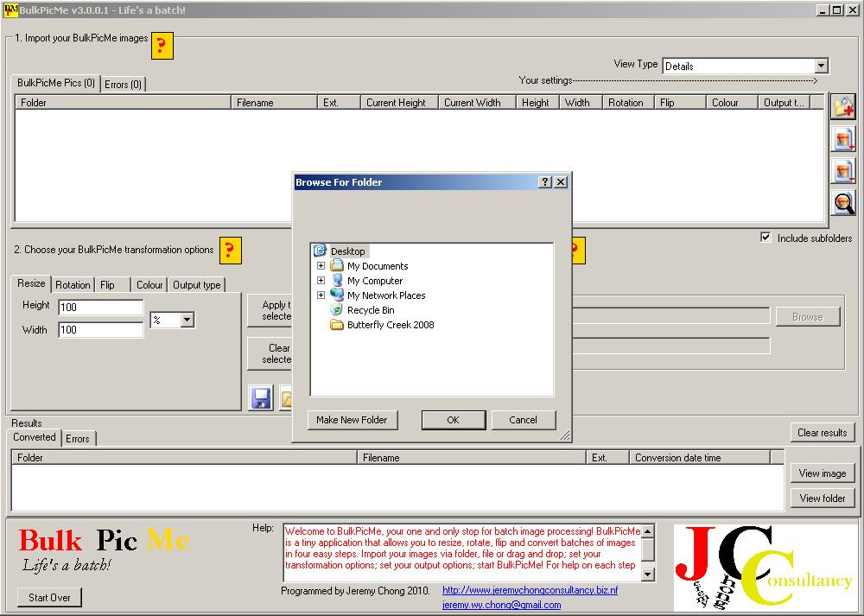
Task: Click Cancel in Browse For Folder dialog
Action: pyautogui.click(x=523, y=420)
